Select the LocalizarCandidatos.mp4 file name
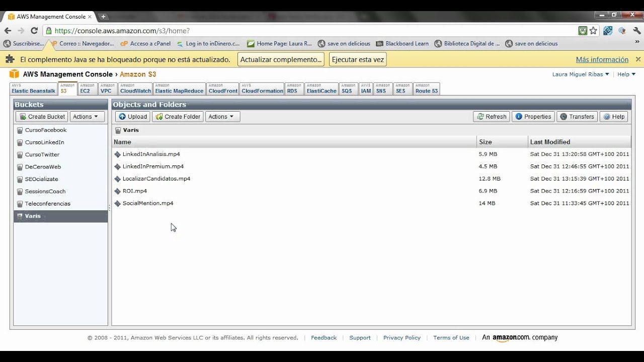Viewport: 644px width, 362px height. coord(156,179)
